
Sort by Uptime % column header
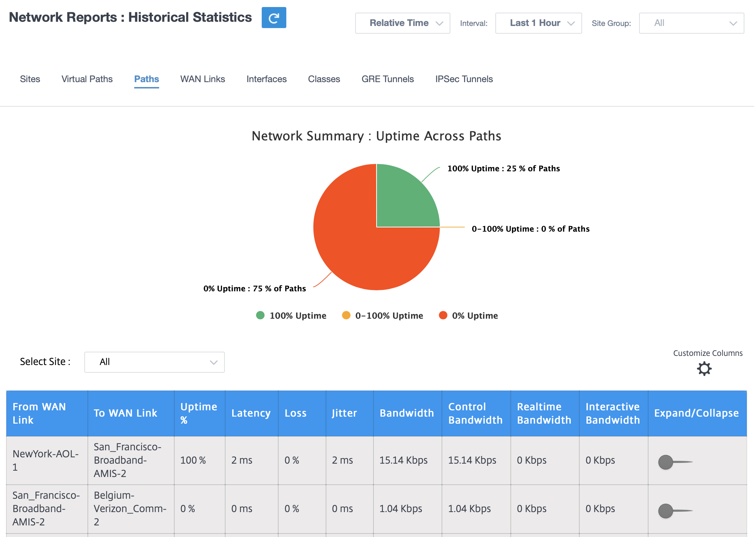coord(200,413)
